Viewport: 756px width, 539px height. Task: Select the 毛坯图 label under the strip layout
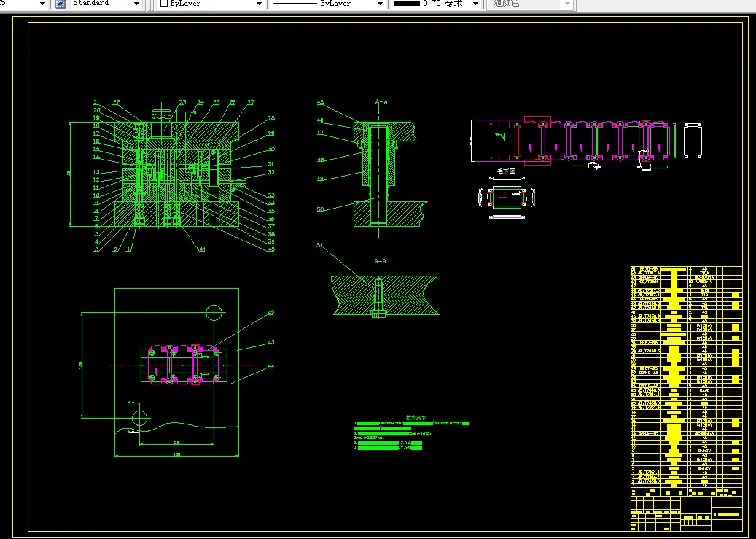[506, 171]
